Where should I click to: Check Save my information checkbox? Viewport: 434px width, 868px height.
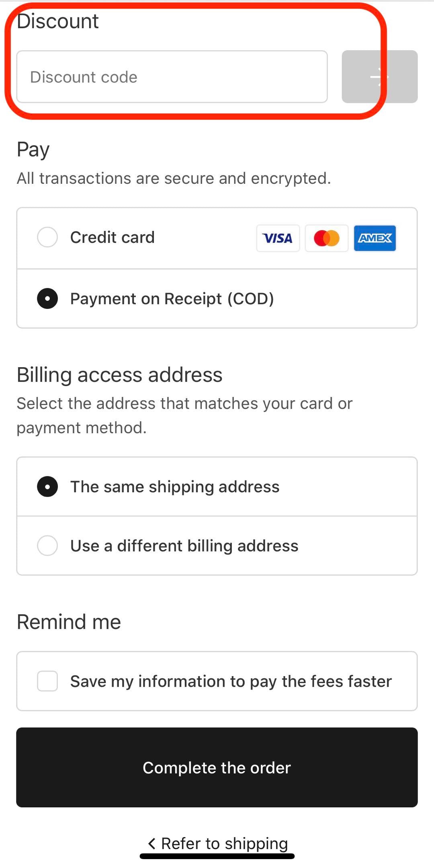tap(47, 681)
